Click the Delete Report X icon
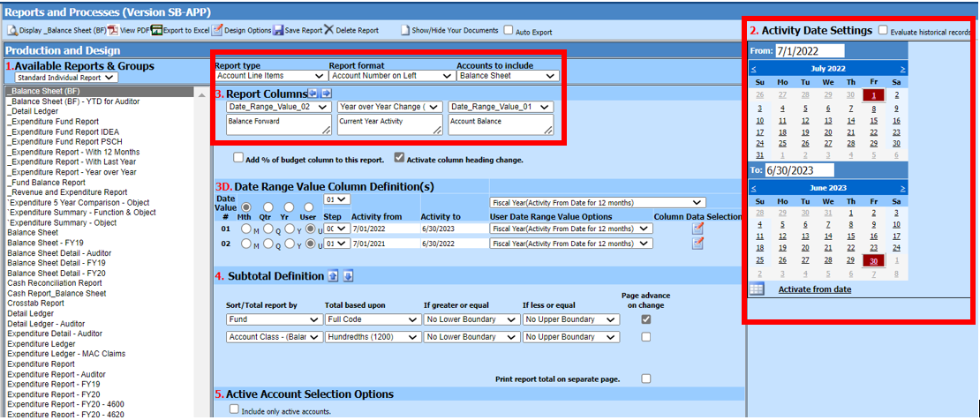 pyautogui.click(x=329, y=30)
